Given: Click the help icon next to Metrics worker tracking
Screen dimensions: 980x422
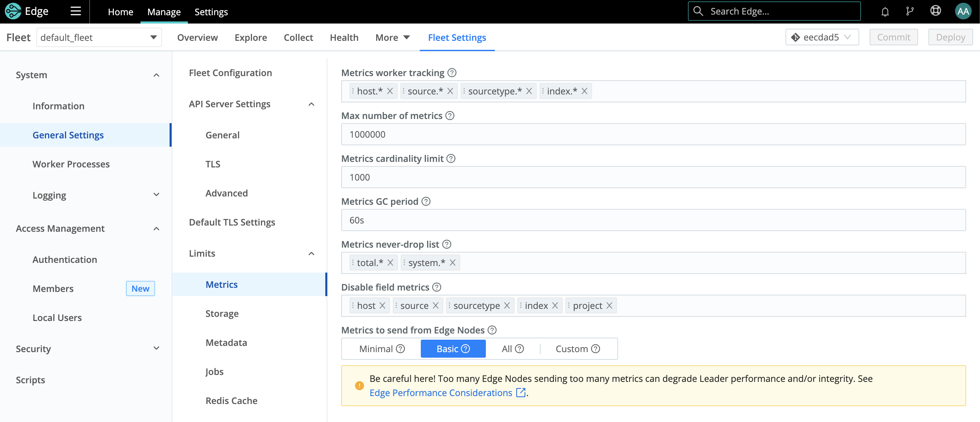Looking at the screenshot, I should (453, 73).
